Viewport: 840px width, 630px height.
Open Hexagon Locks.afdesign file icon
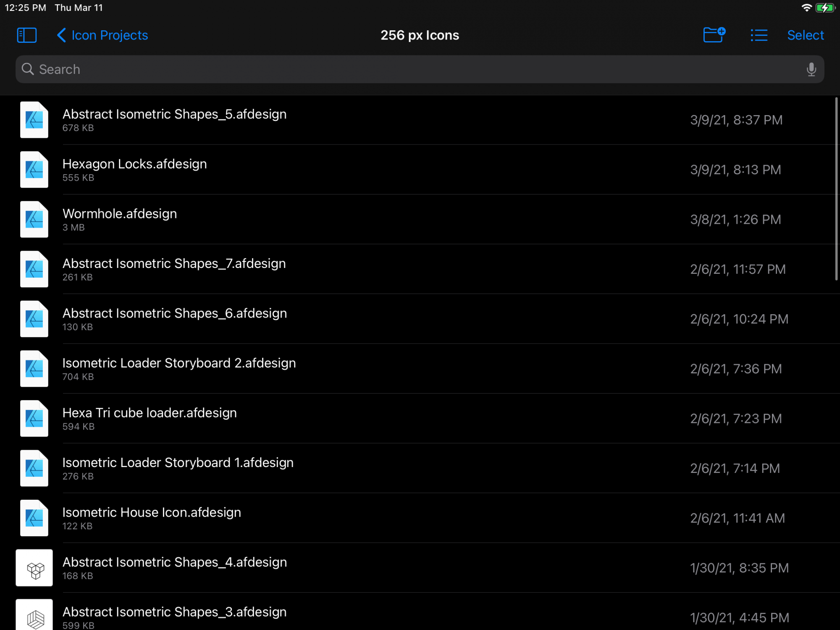[x=34, y=170]
